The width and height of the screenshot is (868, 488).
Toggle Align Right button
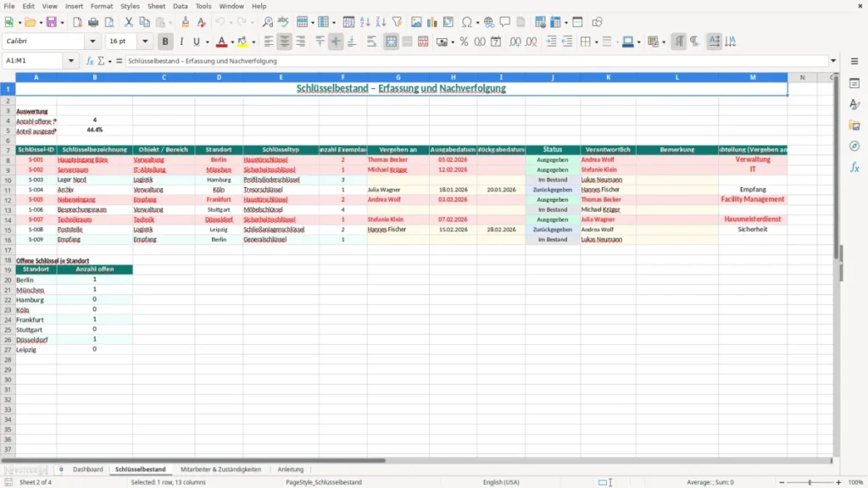tap(301, 42)
